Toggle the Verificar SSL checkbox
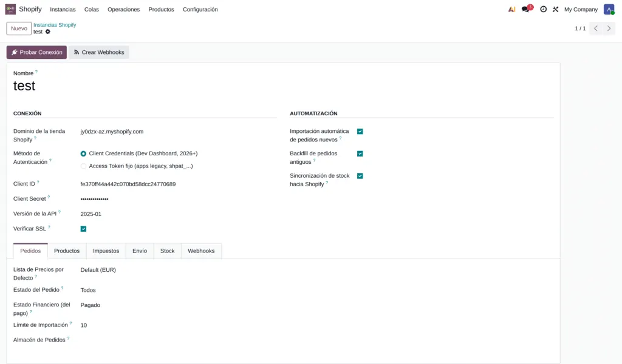The height and width of the screenshot is (364, 622). 83,229
